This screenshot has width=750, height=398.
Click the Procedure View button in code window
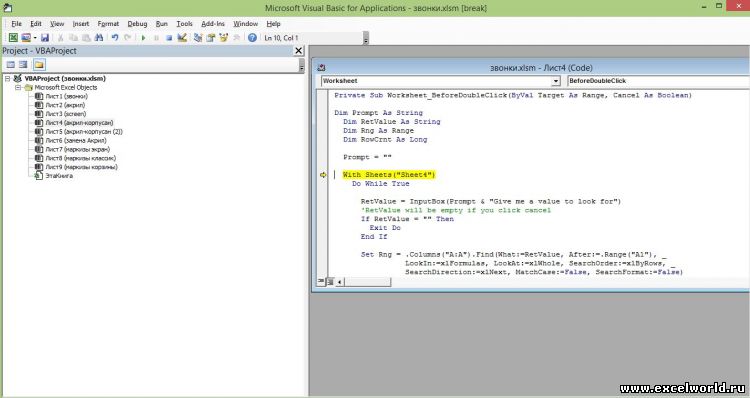click(x=321, y=281)
